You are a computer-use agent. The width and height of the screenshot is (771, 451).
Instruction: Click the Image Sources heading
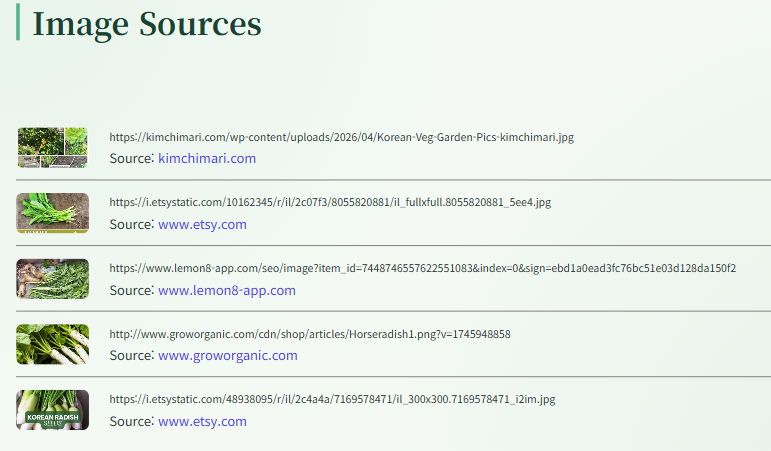click(x=147, y=24)
